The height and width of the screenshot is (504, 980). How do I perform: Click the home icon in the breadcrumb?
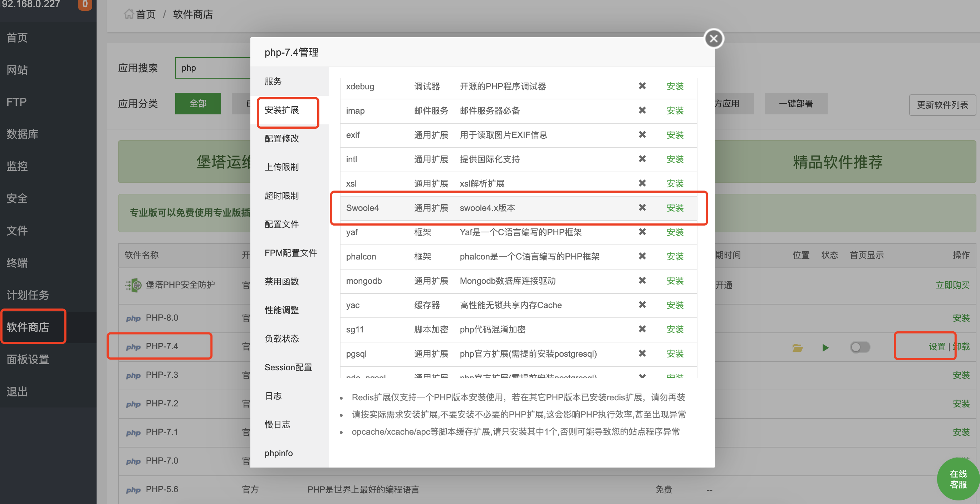coord(129,14)
